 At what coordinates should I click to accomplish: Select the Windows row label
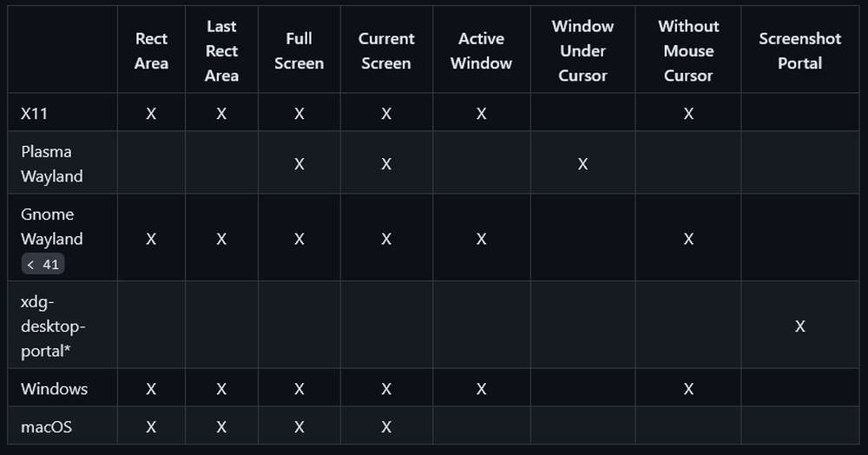coord(54,389)
